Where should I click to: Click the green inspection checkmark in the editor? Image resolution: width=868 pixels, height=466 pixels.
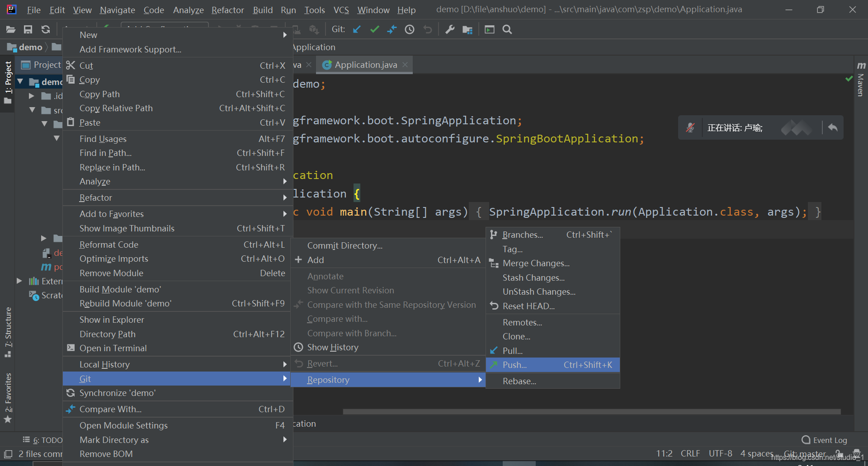(x=849, y=79)
